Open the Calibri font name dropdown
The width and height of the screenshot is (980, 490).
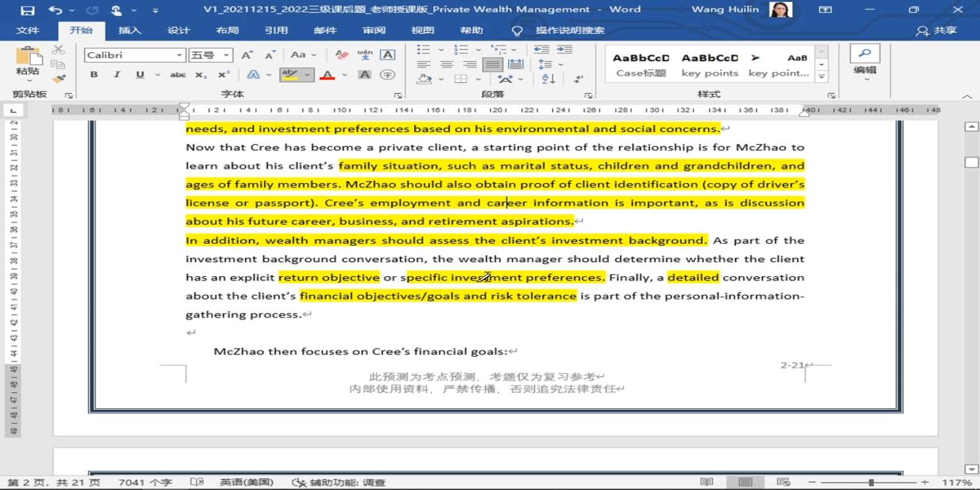click(x=179, y=56)
